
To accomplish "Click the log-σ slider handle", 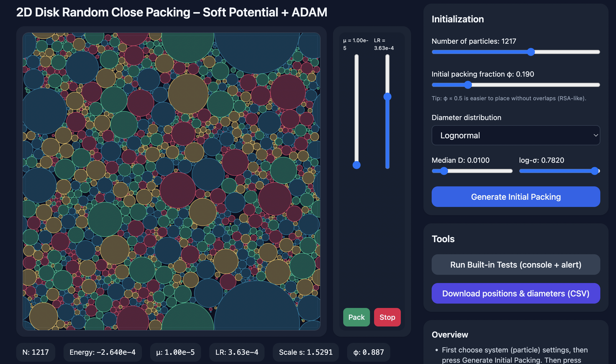I will tap(595, 171).
